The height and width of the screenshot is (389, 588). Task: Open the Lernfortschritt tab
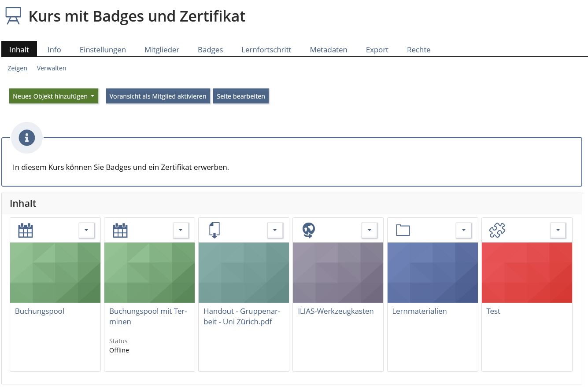(x=266, y=50)
